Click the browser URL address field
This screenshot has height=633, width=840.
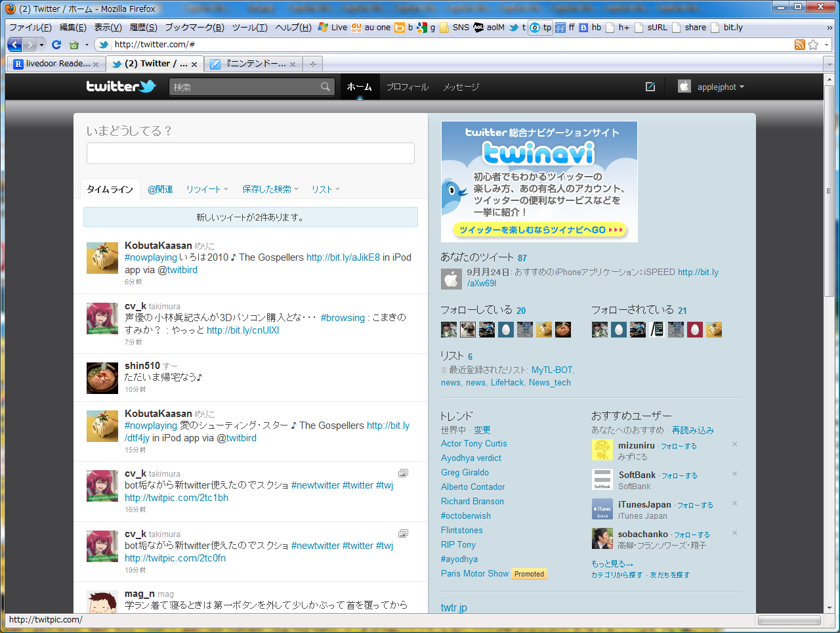coord(451,45)
